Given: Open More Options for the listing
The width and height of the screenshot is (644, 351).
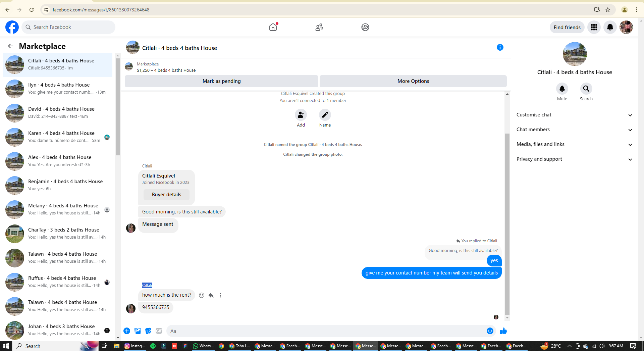Looking at the screenshot, I should 413,81.
